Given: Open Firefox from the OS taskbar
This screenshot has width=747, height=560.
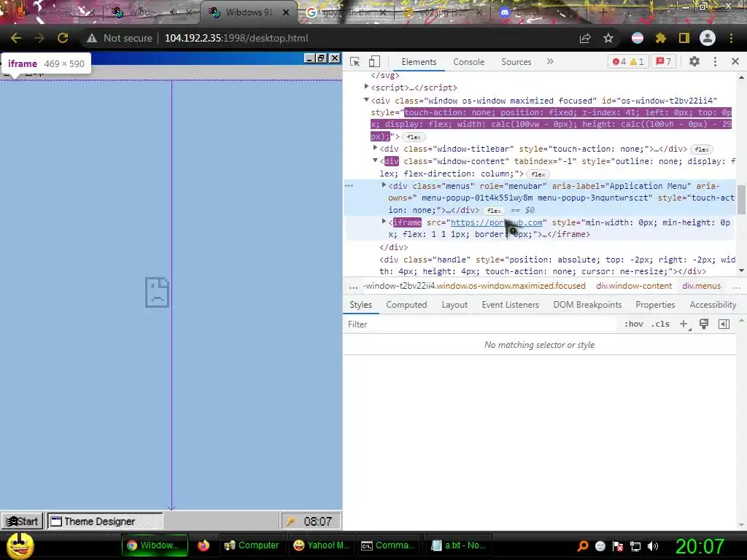Looking at the screenshot, I should click(204, 545).
